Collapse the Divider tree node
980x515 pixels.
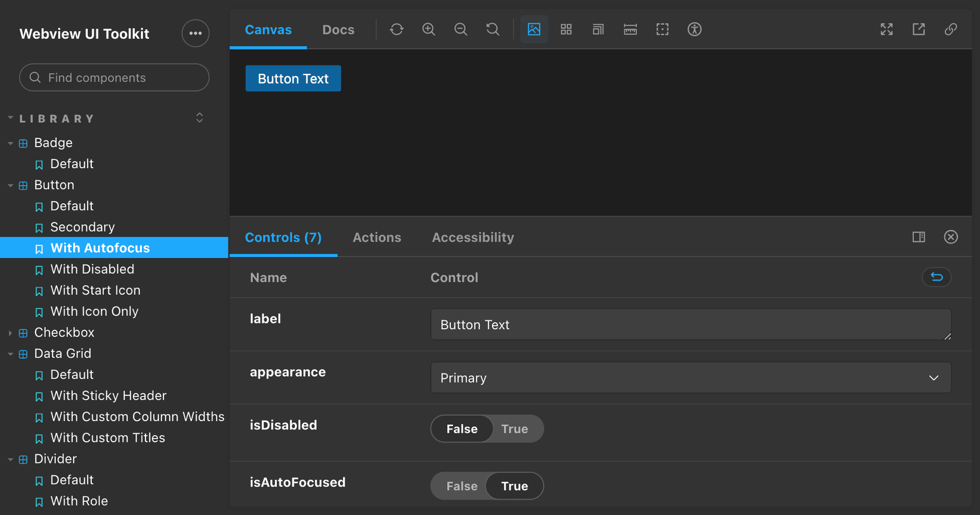tap(10, 460)
